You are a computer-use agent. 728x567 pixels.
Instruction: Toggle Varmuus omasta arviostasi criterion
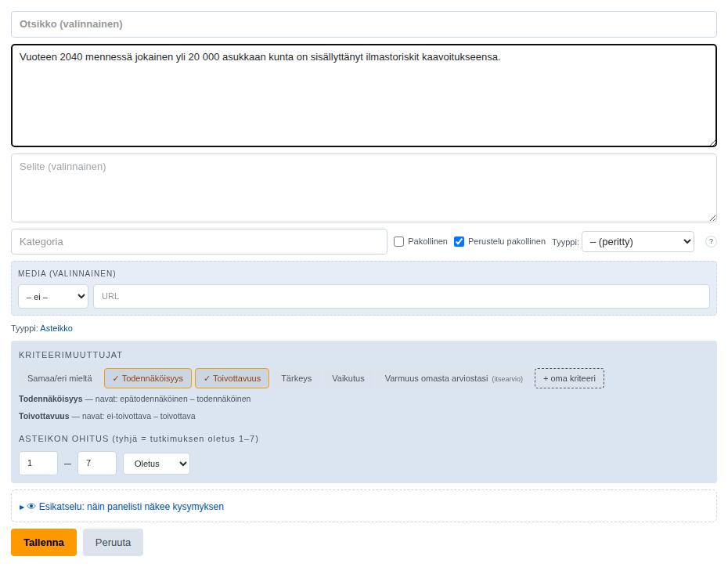(x=453, y=378)
